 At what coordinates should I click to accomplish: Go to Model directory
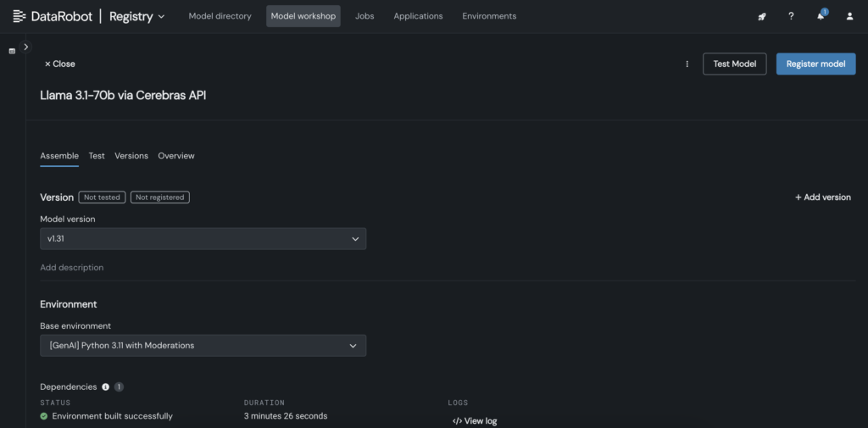click(220, 16)
